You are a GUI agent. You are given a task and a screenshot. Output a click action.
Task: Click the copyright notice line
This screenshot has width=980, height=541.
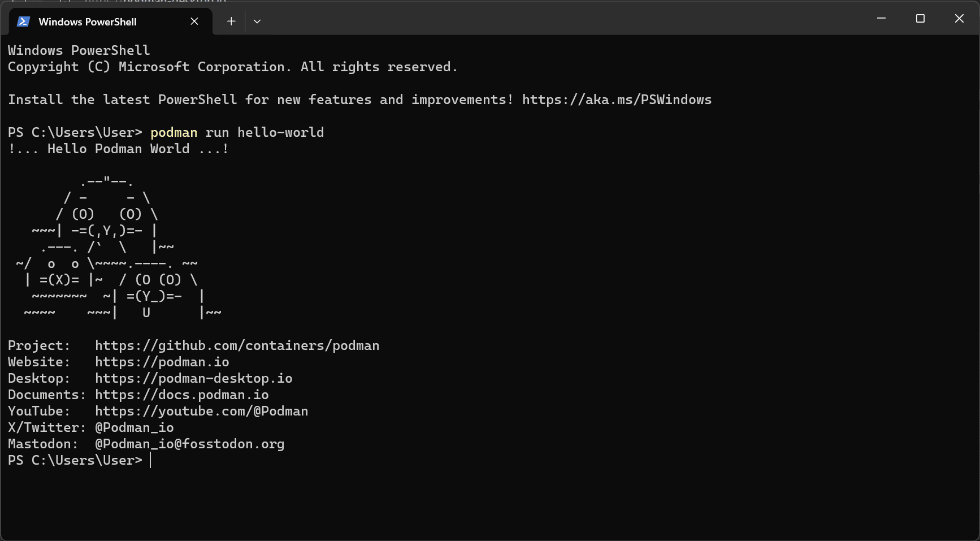point(232,67)
